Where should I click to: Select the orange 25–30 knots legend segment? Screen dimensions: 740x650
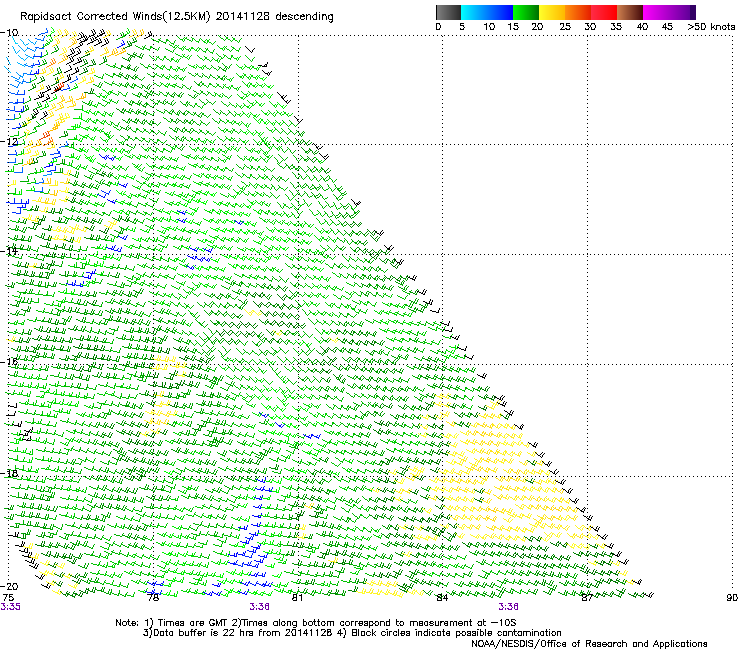pos(578,12)
